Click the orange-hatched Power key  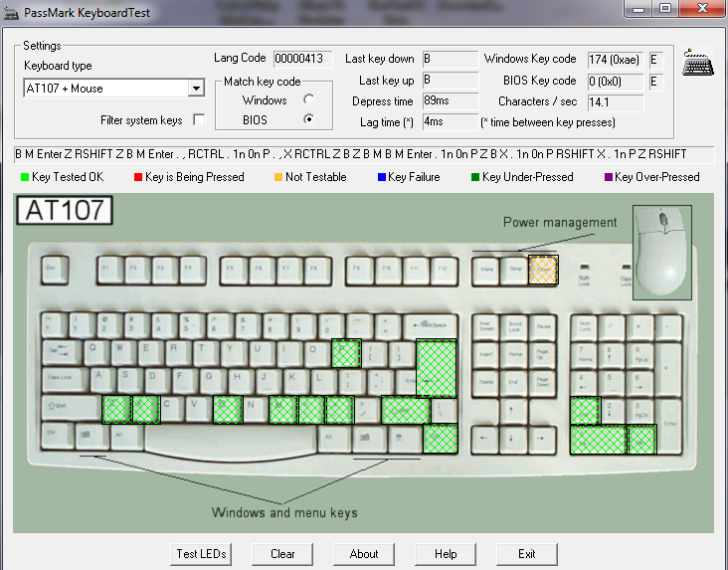pyautogui.click(x=543, y=270)
